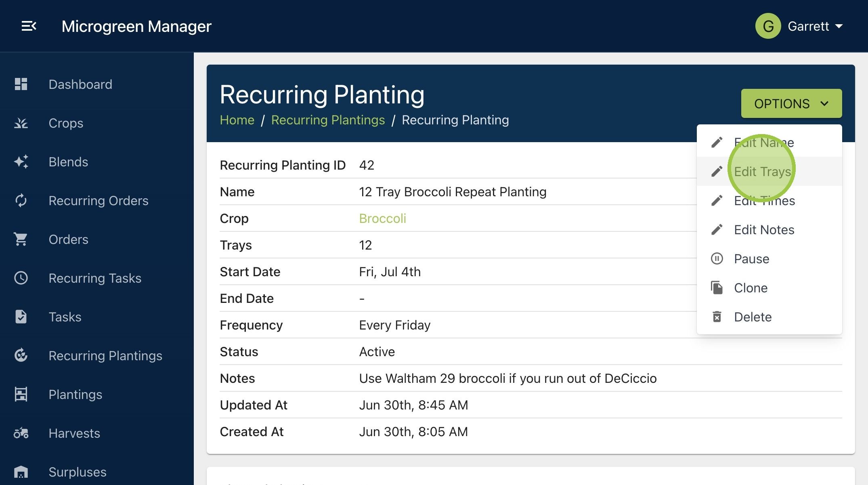Collapse the sidebar with the hamburger icon
The width and height of the screenshot is (868, 485).
29,26
